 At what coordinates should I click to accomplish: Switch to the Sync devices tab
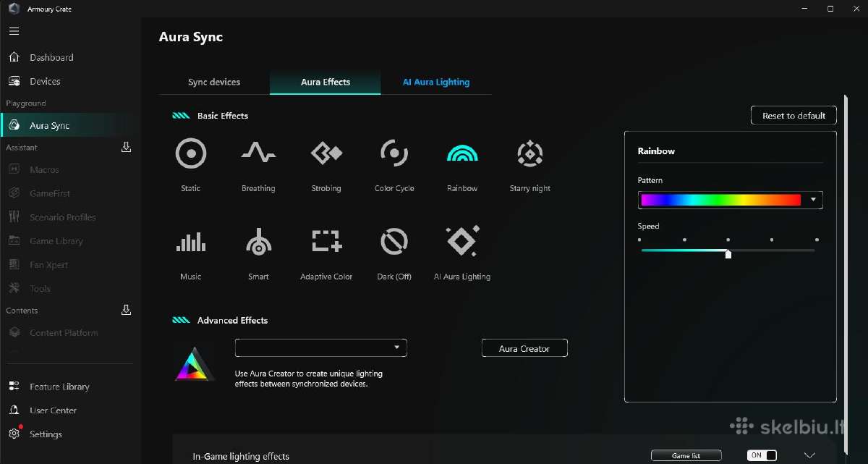pyautogui.click(x=214, y=82)
